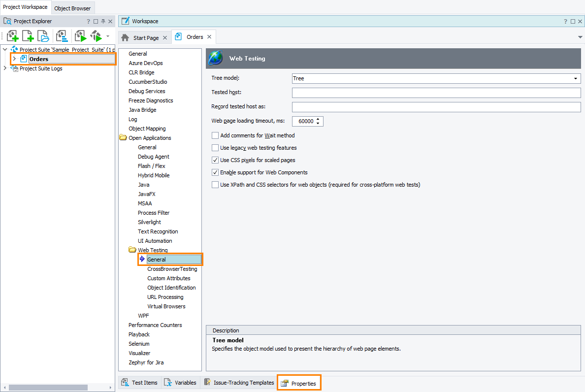This screenshot has width=585, height=392.
Task: Run the project suite with the second play icon
Action: click(96, 36)
